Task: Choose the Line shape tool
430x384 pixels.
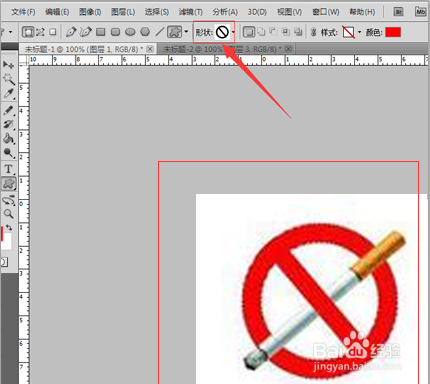Action: [x=160, y=32]
